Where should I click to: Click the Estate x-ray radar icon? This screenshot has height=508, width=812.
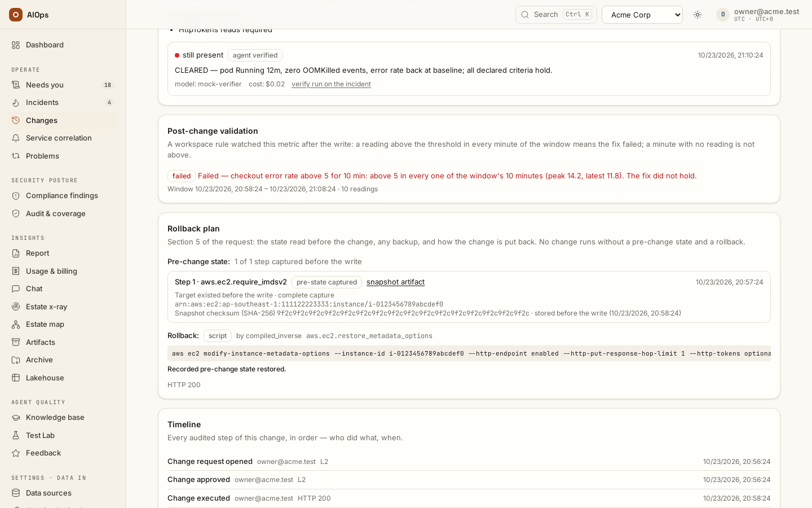(16, 307)
